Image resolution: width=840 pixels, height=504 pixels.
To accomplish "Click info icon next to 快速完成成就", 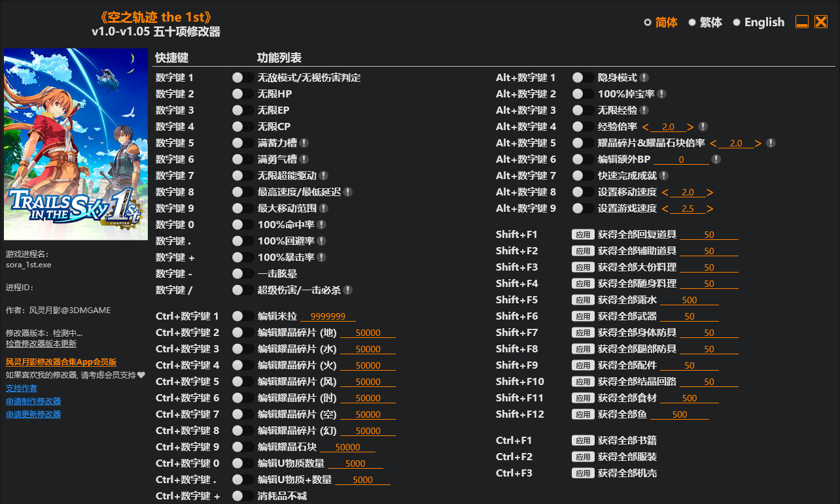I will pyautogui.click(x=663, y=176).
